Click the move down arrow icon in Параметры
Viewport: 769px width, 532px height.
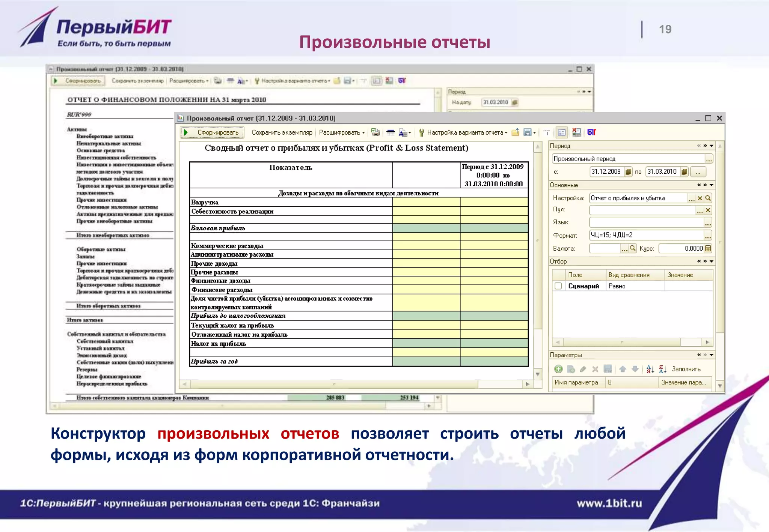click(x=635, y=369)
